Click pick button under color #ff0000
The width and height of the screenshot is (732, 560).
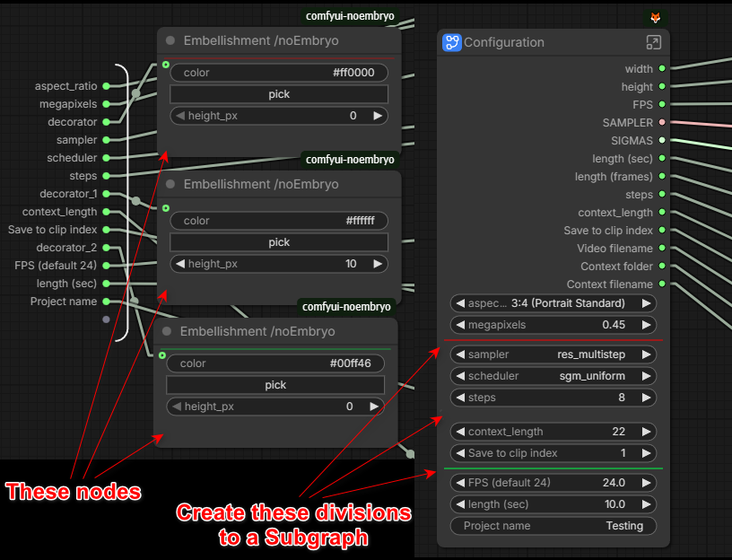coord(279,94)
